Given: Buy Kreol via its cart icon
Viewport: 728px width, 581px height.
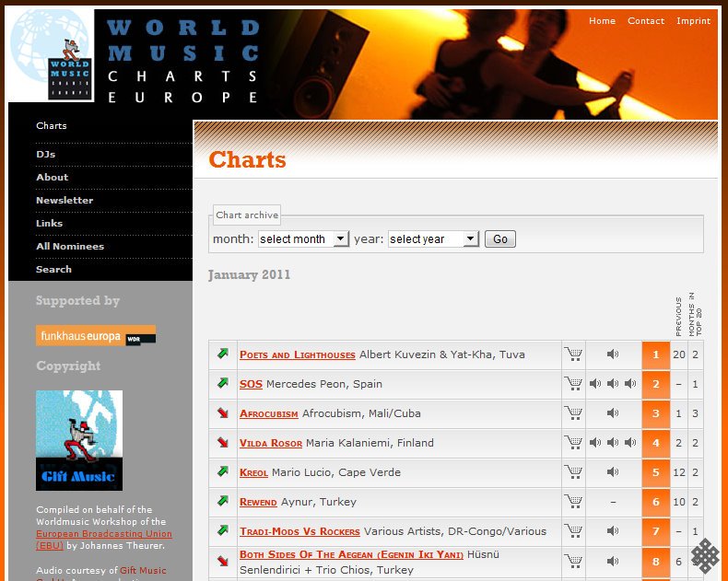Looking at the screenshot, I should click(573, 472).
